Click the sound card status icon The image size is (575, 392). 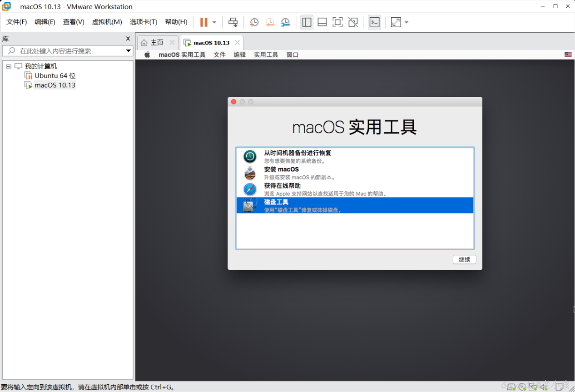click(x=544, y=387)
